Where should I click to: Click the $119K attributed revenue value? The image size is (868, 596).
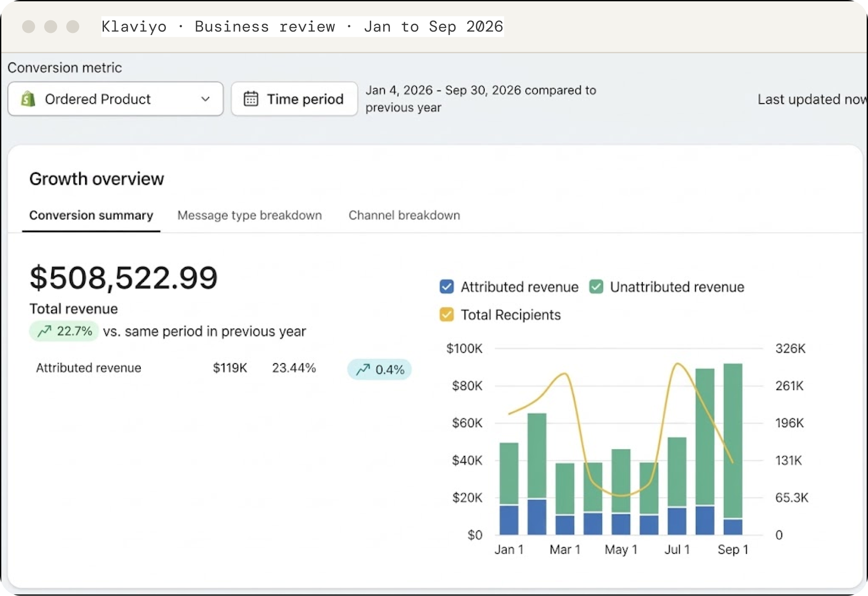[x=230, y=368]
